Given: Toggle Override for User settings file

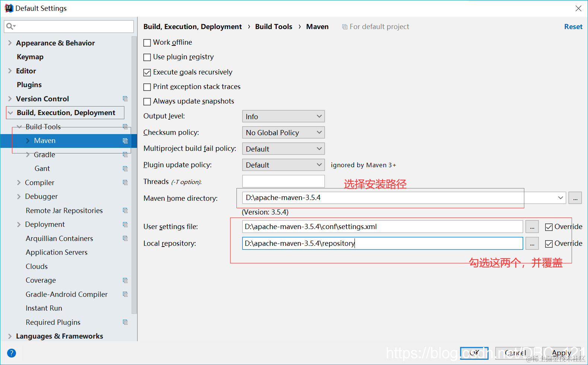Looking at the screenshot, I should [549, 227].
